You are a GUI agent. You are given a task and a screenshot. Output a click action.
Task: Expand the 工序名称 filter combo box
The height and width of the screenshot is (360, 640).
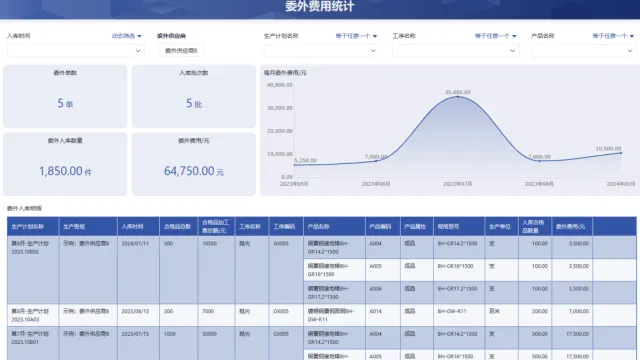click(x=456, y=51)
